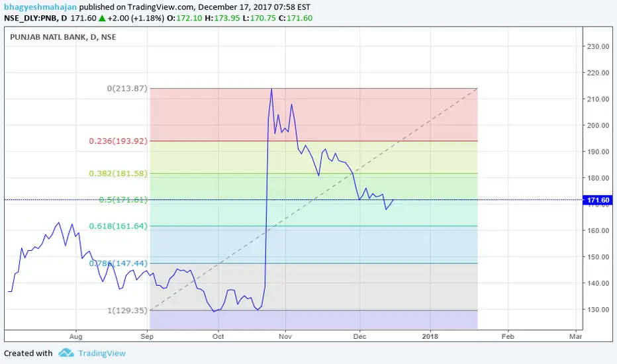
Task: Select the 0.786(147.44) Fibonacci level label
Action: pos(118,263)
